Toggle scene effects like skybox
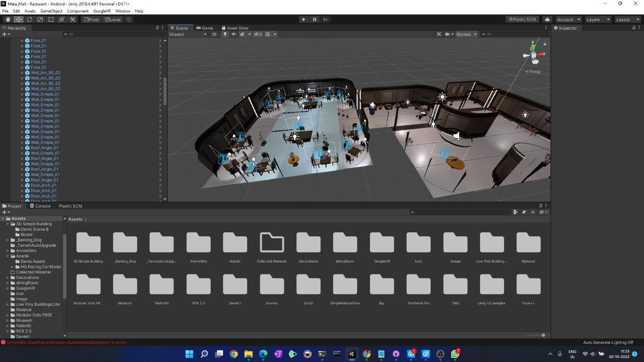 (242, 34)
